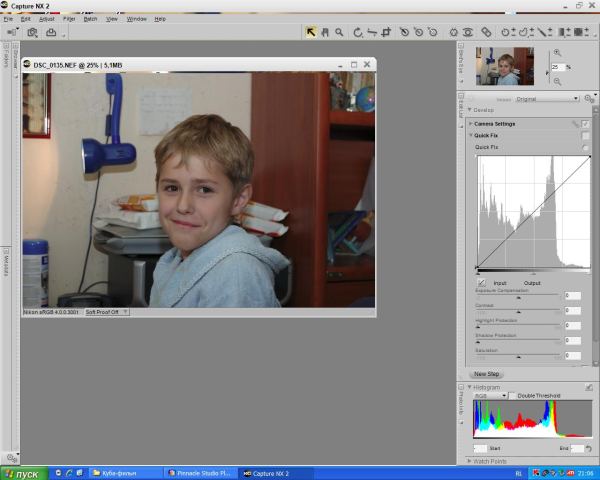Toggle the Camera Settings checkbox
600x480 pixels.
pyautogui.click(x=585, y=124)
